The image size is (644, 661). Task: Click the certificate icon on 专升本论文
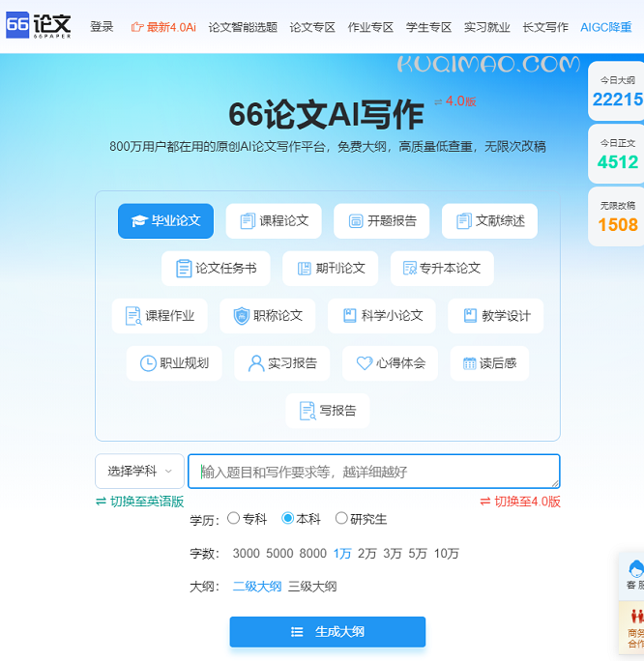tap(410, 268)
